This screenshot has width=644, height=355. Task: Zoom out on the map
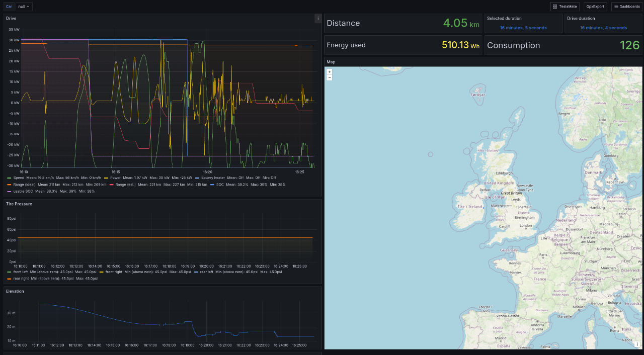[330, 78]
